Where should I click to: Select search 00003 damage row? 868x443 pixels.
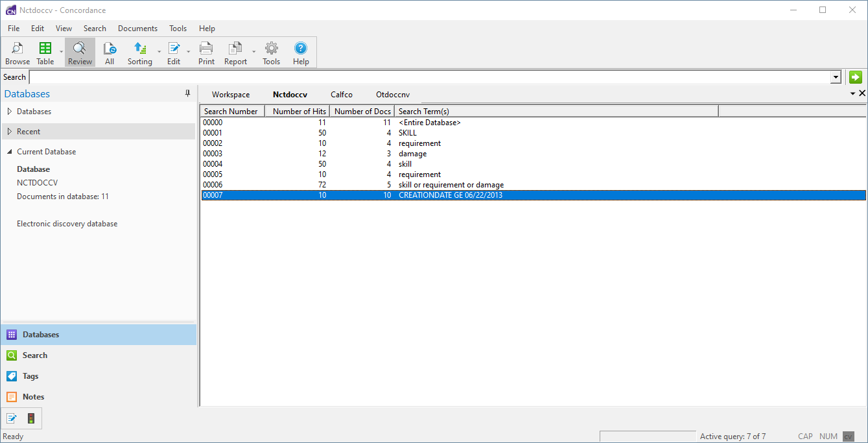click(534, 154)
